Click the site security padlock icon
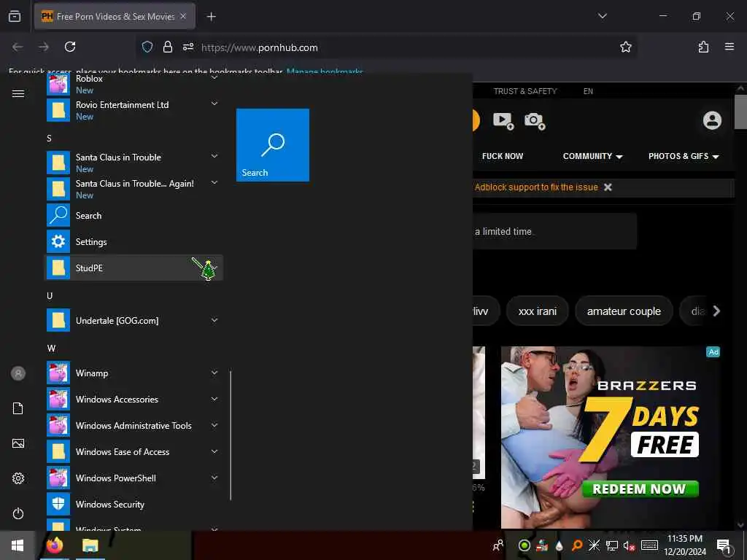 168,47
